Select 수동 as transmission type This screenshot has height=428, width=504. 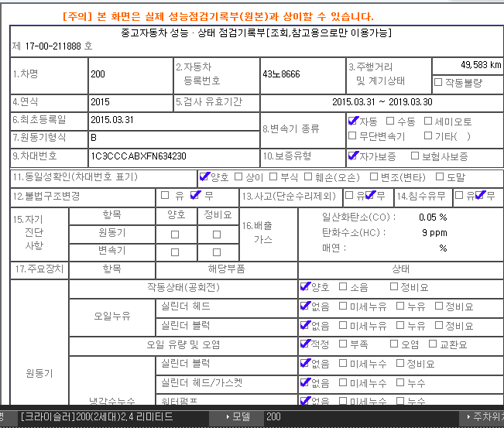click(389, 122)
